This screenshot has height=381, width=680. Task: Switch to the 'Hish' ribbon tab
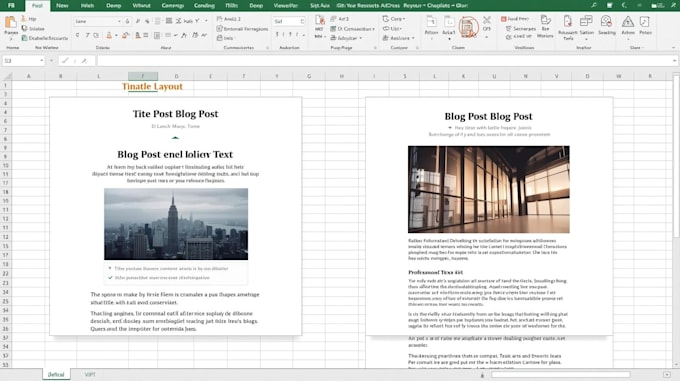click(87, 6)
